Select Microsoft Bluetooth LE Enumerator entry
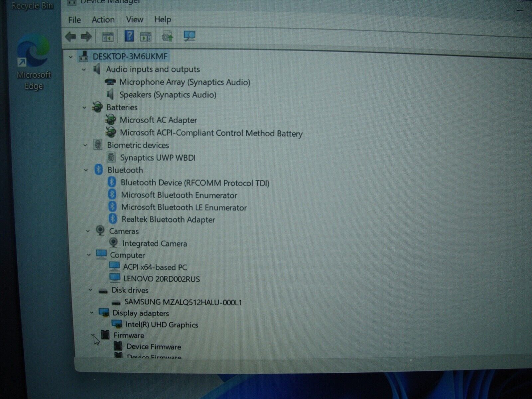 pyautogui.click(x=184, y=207)
